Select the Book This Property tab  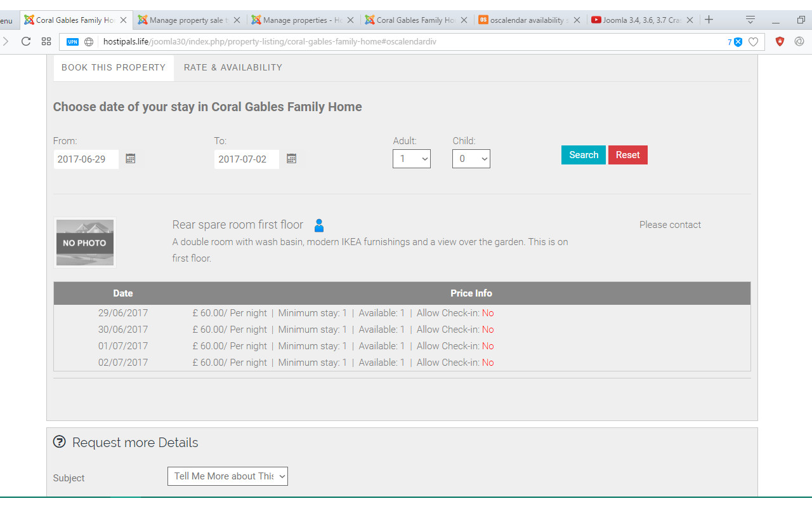[114, 67]
